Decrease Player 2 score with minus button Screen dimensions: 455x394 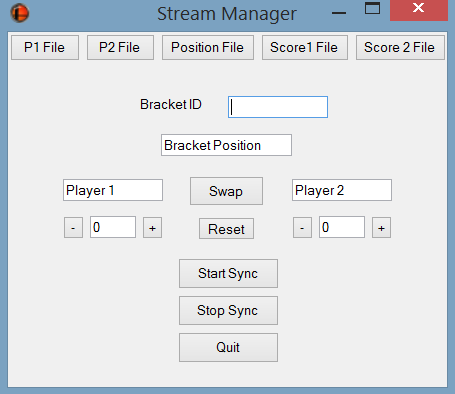[302, 228]
